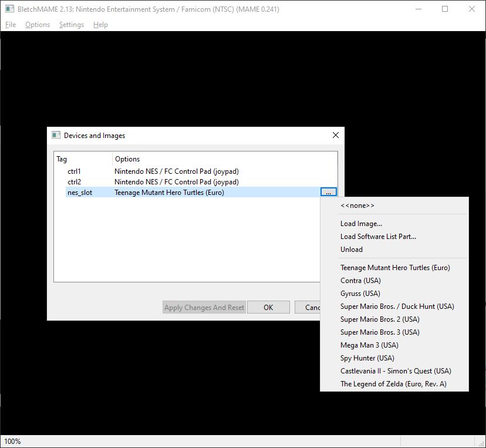Screen dimensions: 486x448
Task: Click the nes_slot ellipsis browse button
Action: tap(329, 192)
